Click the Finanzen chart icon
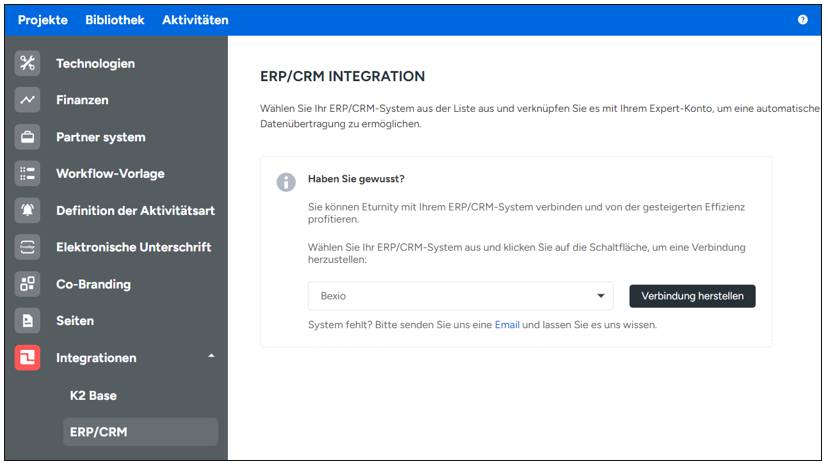The height and width of the screenshot is (463, 826). (28, 100)
